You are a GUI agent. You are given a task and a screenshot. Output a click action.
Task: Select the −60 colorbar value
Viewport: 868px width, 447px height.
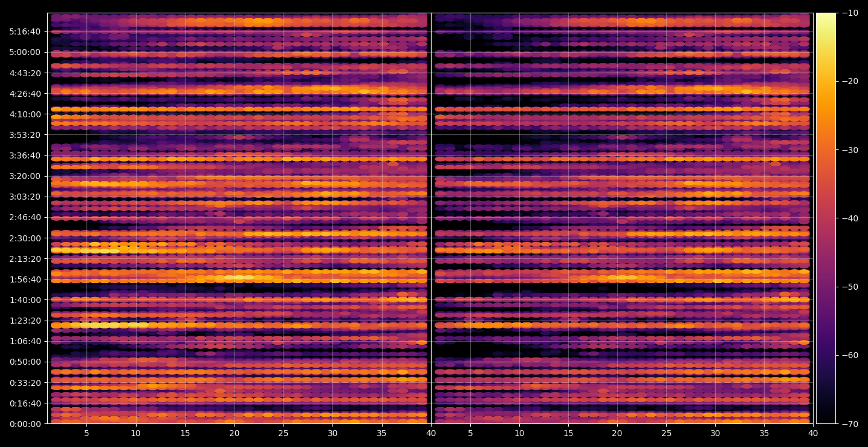click(849, 355)
